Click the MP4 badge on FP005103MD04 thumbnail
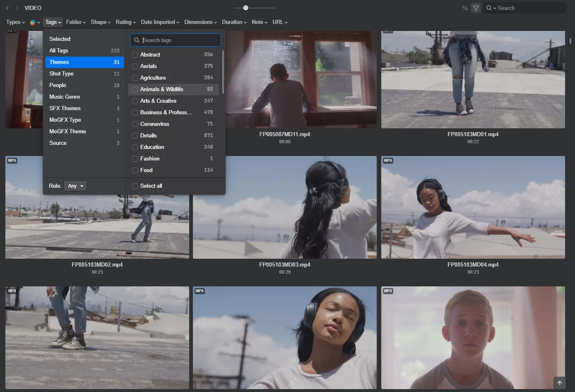This screenshot has height=392, width=575. pyautogui.click(x=388, y=161)
